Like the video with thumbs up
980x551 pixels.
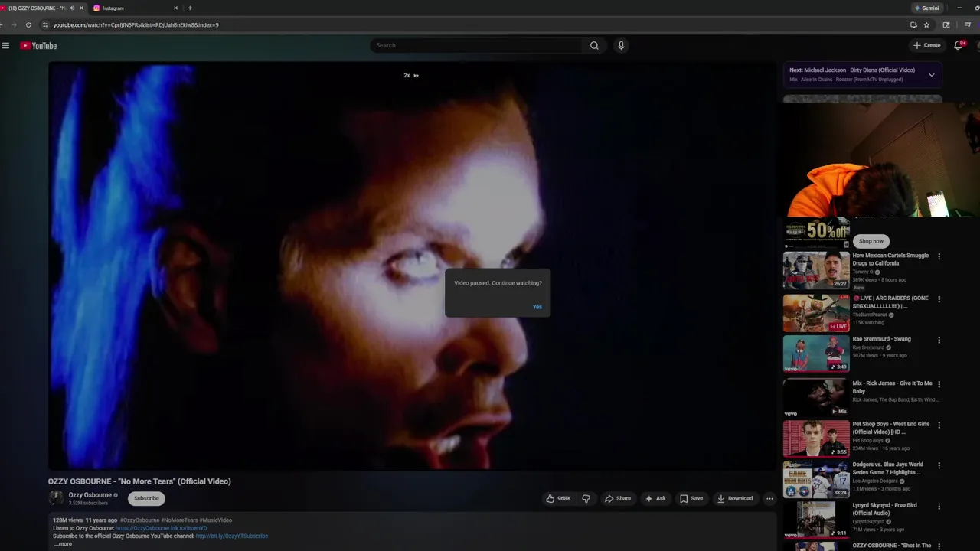(x=557, y=498)
